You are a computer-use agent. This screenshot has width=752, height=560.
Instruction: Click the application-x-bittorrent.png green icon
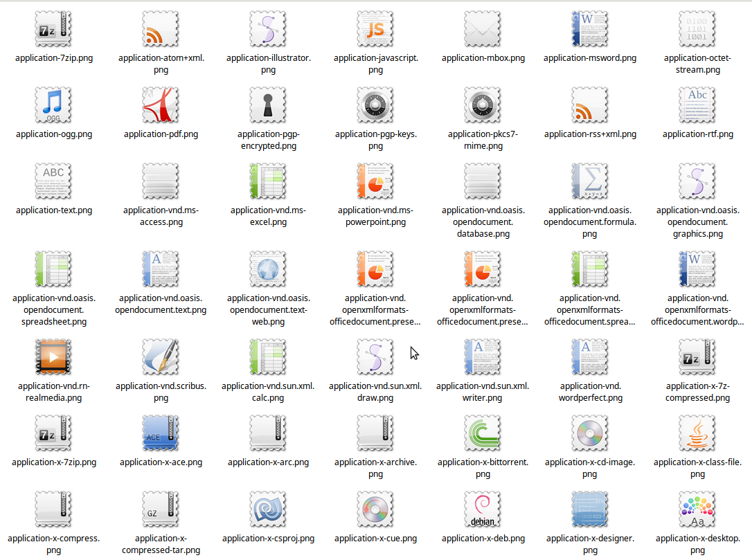[x=483, y=433]
